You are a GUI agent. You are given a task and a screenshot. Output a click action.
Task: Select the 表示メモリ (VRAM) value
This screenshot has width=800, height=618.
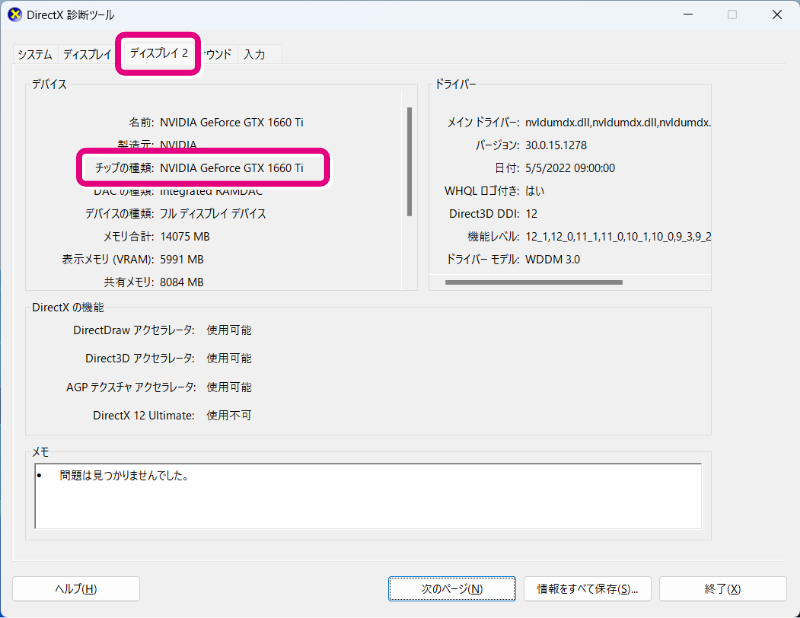[x=181, y=259]
